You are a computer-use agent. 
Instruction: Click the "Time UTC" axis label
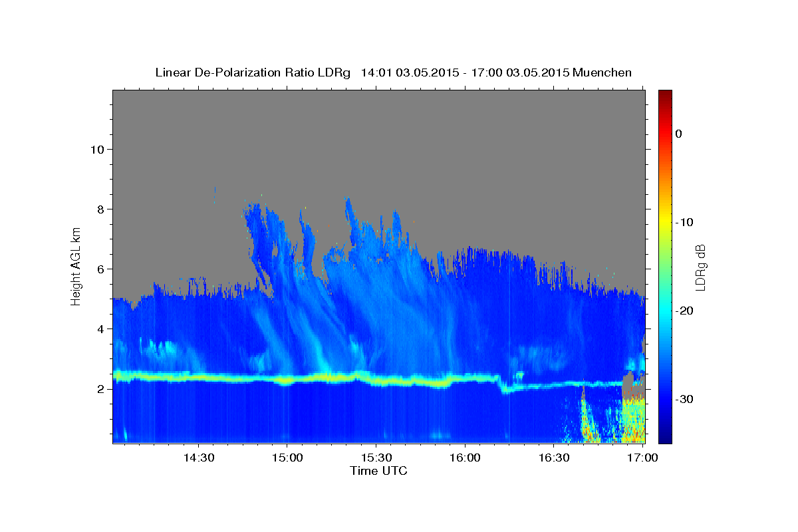[x=378, y=471]
